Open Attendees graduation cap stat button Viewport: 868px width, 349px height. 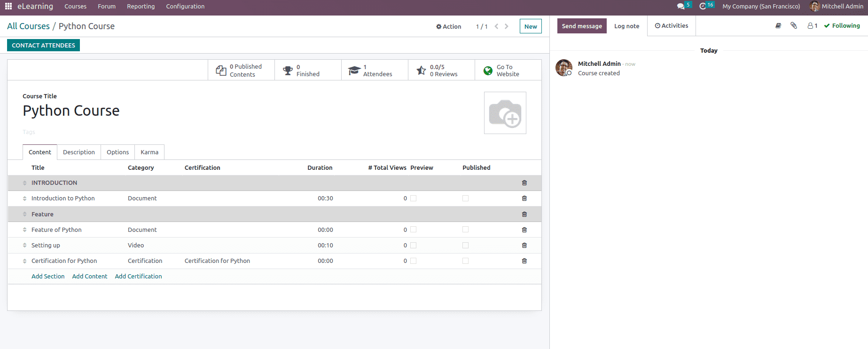(x=375, y=70)
